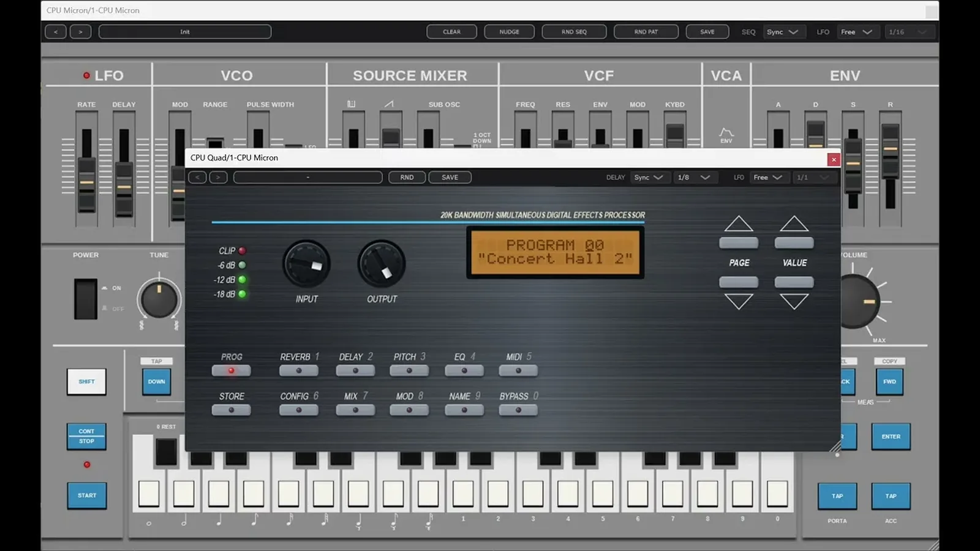Click the Init preset name field

coord(185,32)
